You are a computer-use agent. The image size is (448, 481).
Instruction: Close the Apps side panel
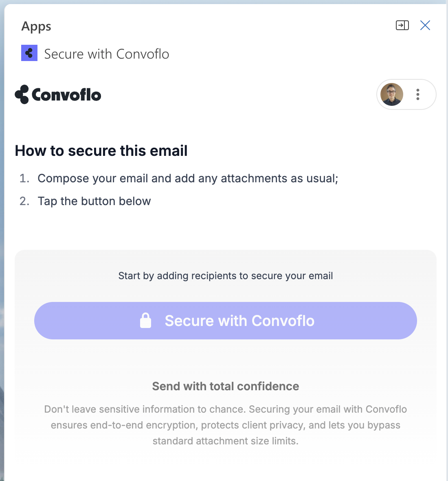coord(425,25)
